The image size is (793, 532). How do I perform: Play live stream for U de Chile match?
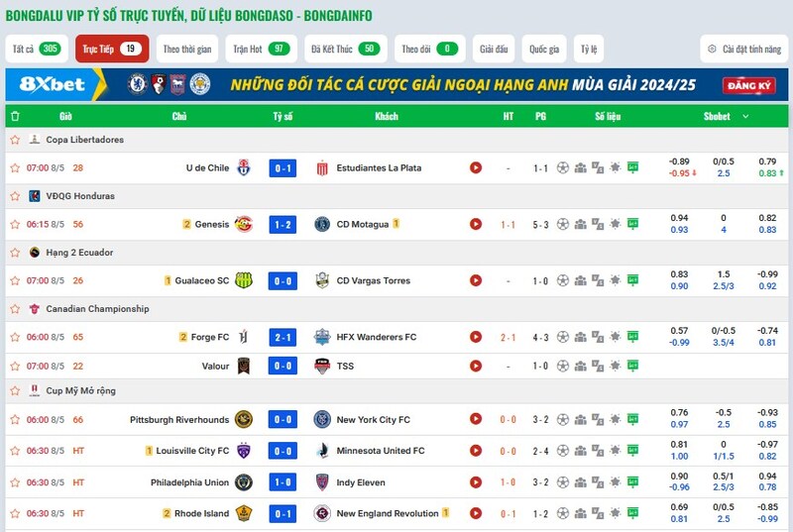click(476, 167)
